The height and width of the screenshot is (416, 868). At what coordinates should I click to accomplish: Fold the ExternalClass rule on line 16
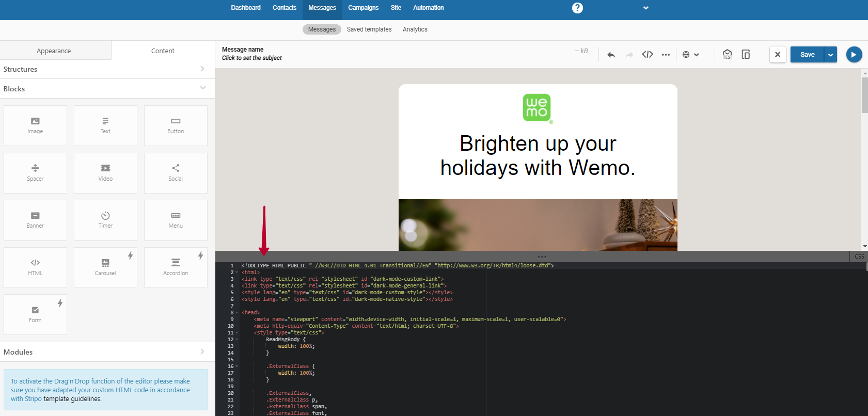click(237, 366)
